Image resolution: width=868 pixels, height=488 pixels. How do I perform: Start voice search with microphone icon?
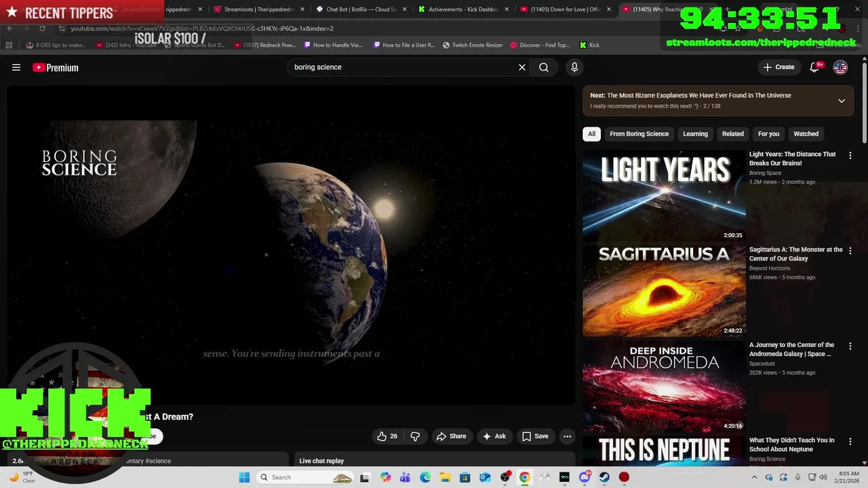click(x=574, y=67)
